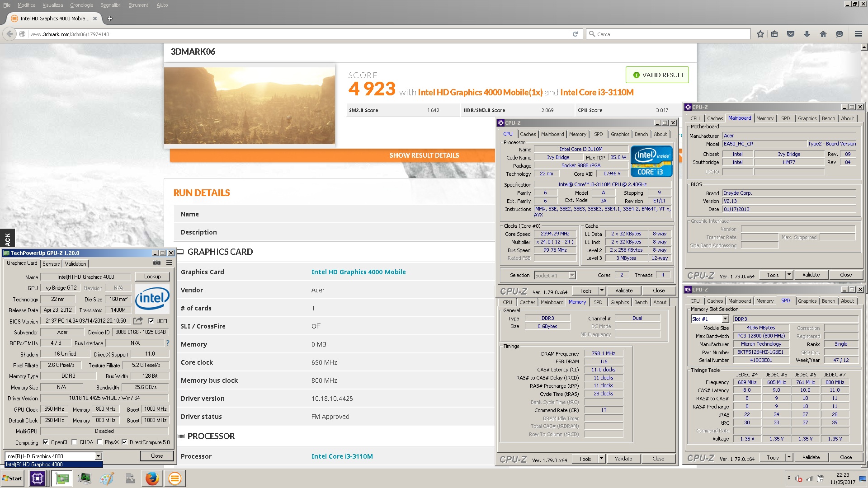Click orange round taskbar icon
The height and width of the screenshot is (488, 868).
[x=175, y=479]
